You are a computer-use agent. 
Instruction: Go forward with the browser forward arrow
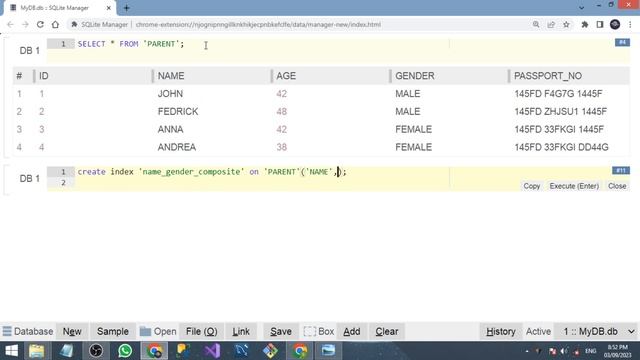point(25,24)
